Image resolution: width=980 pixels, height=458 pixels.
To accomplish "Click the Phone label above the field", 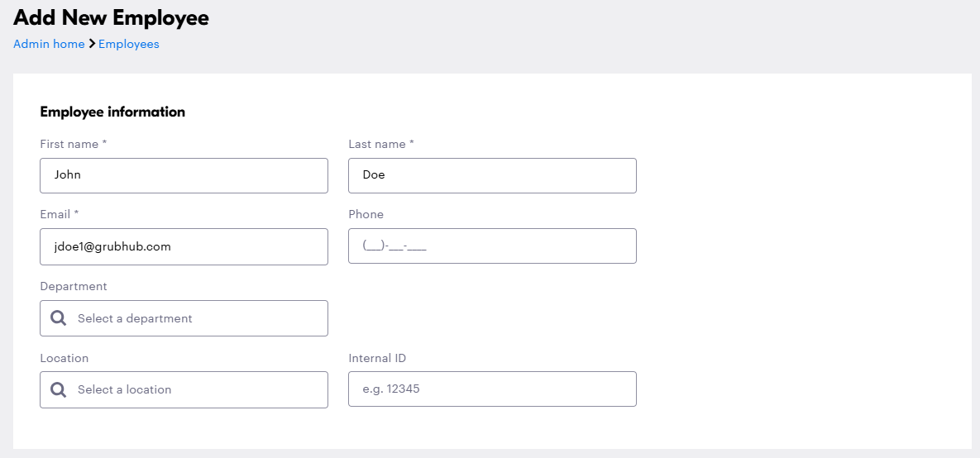I will point(366,214).
